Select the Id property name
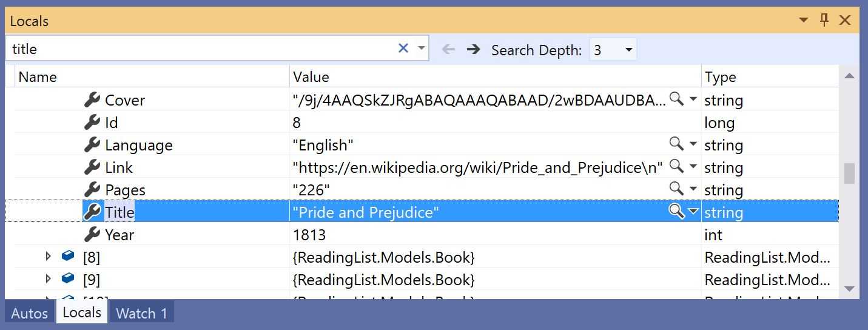 click(112, 123)
